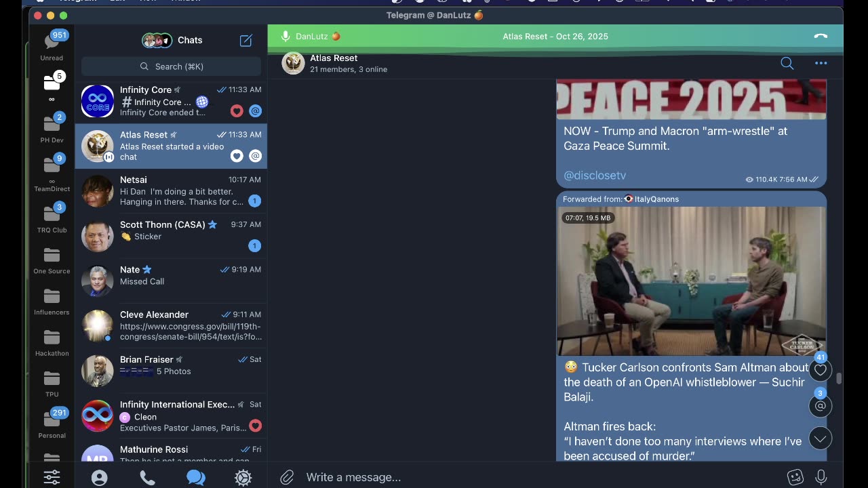
Task: Open the Influencers folder
Action: coord(52,302)
